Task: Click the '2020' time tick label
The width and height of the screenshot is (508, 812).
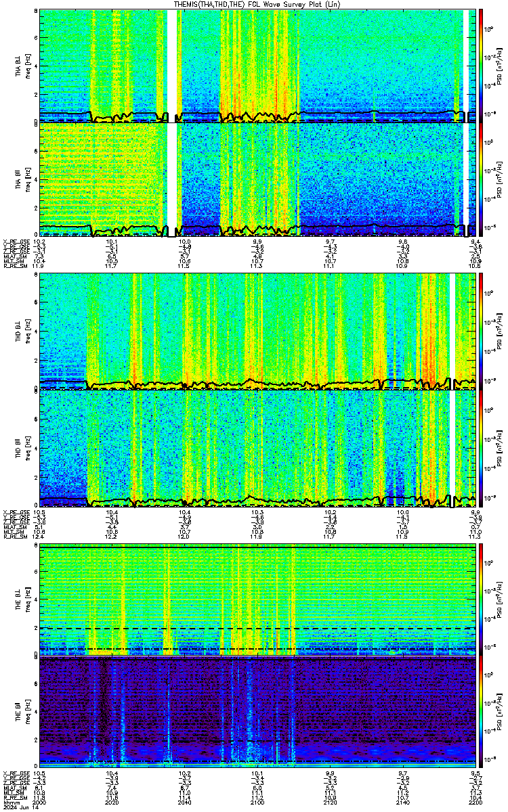Action: point(112,802)
